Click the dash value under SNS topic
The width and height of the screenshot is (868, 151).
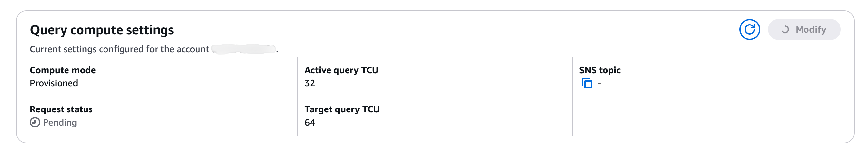coord(599,83)
